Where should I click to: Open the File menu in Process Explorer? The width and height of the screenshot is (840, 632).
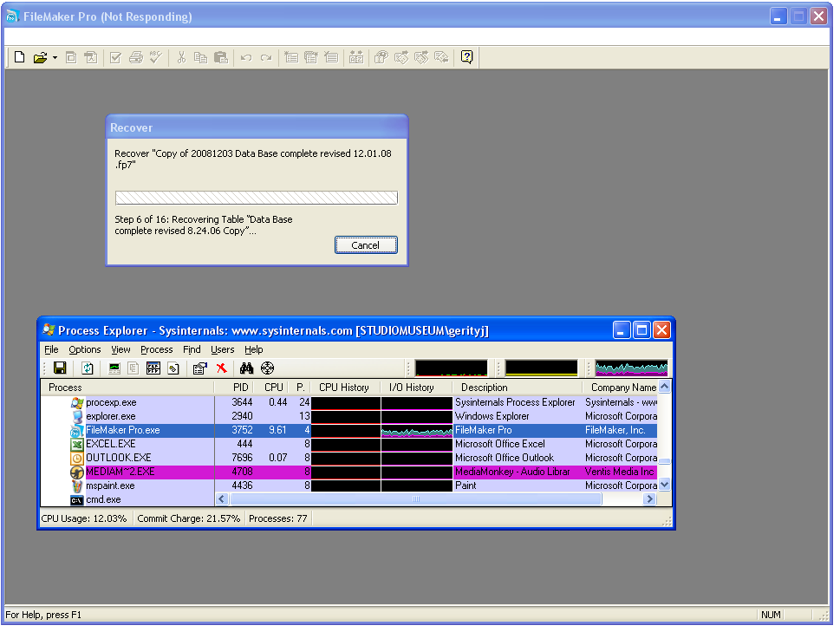click(x=51, y=349)
